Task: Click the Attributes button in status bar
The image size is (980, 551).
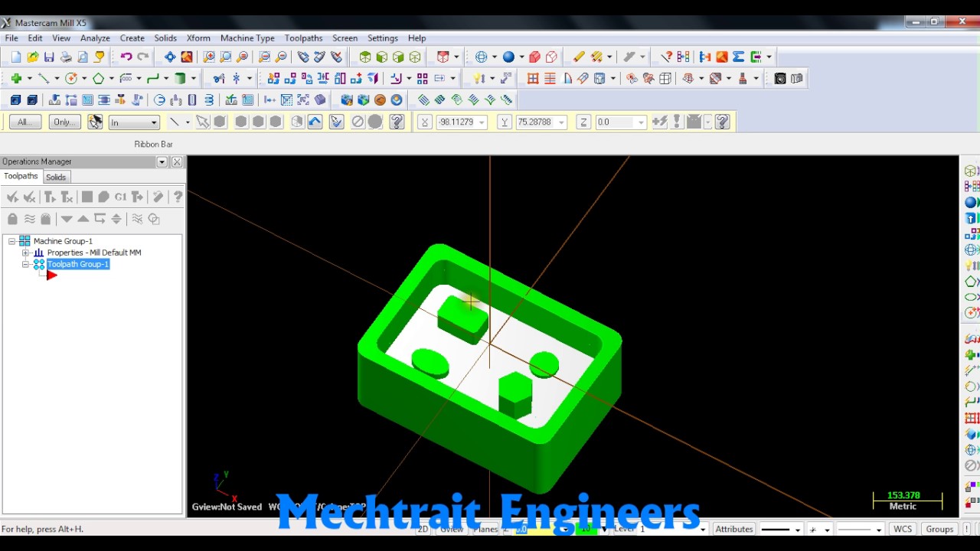Action: click(733, 529)
